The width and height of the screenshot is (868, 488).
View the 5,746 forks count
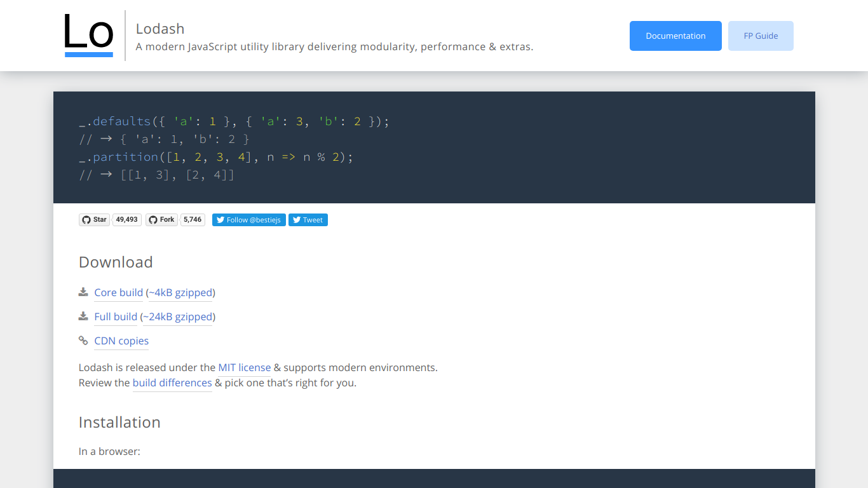[x=193, y=220]
